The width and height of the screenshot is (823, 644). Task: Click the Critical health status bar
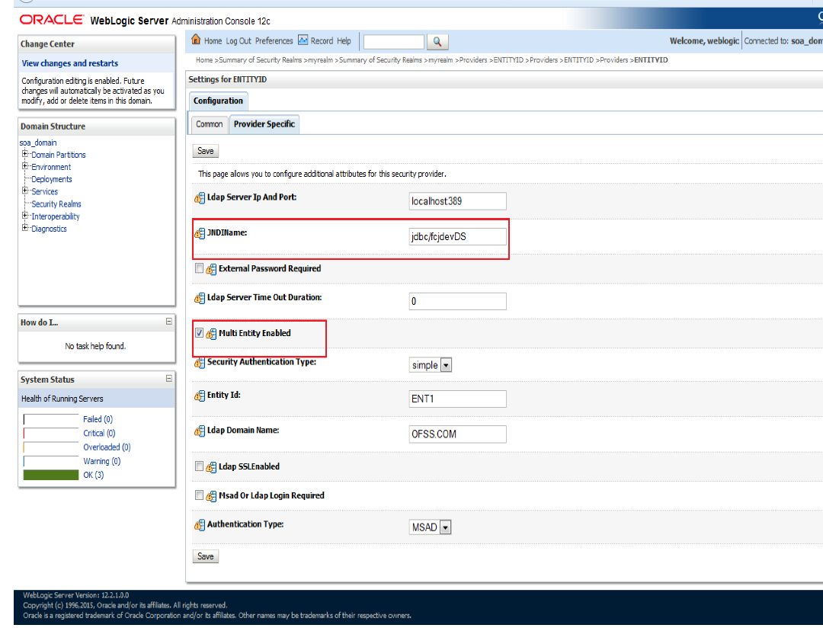[x=51, y=433]
